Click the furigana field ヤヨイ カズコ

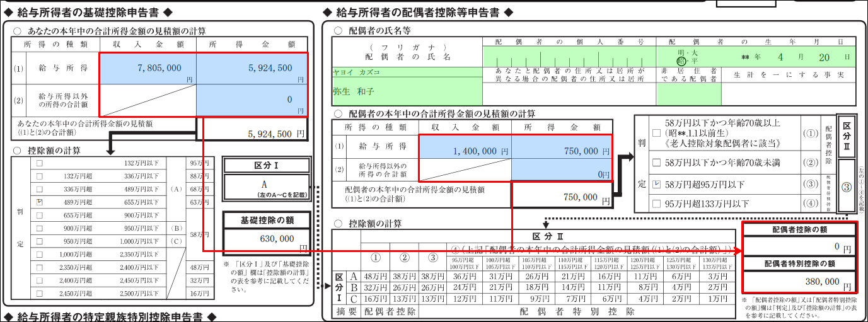407,72
